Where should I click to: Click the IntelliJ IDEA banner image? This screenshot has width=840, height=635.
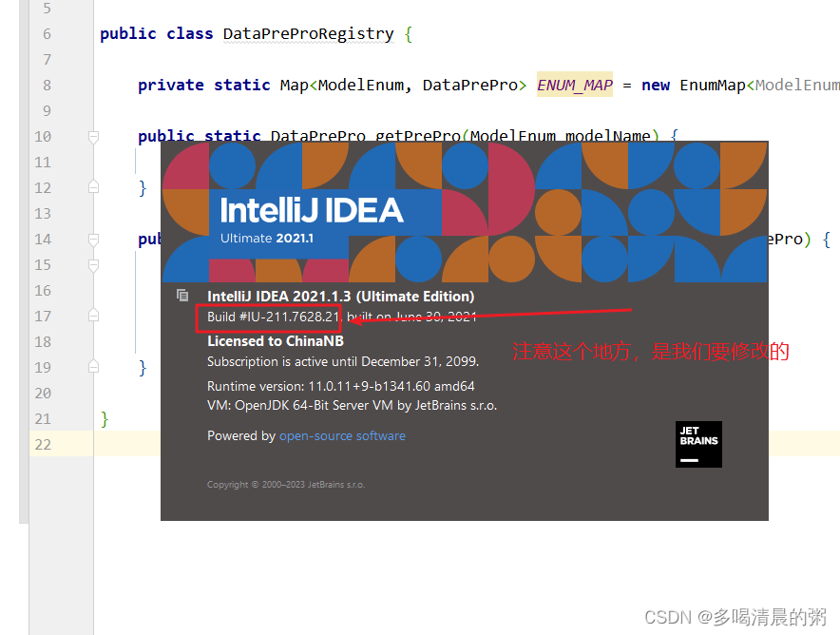pos(465,212)
